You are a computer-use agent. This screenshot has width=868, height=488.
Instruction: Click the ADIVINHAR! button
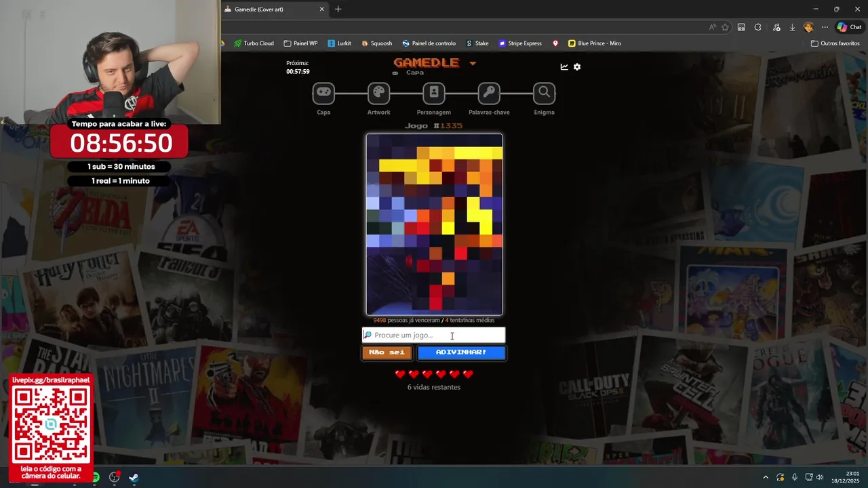point(461,352)
